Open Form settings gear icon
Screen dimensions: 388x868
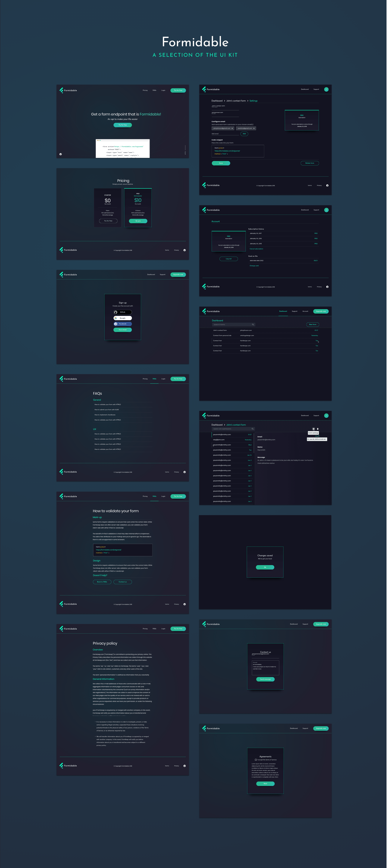(x=313, y=429)
